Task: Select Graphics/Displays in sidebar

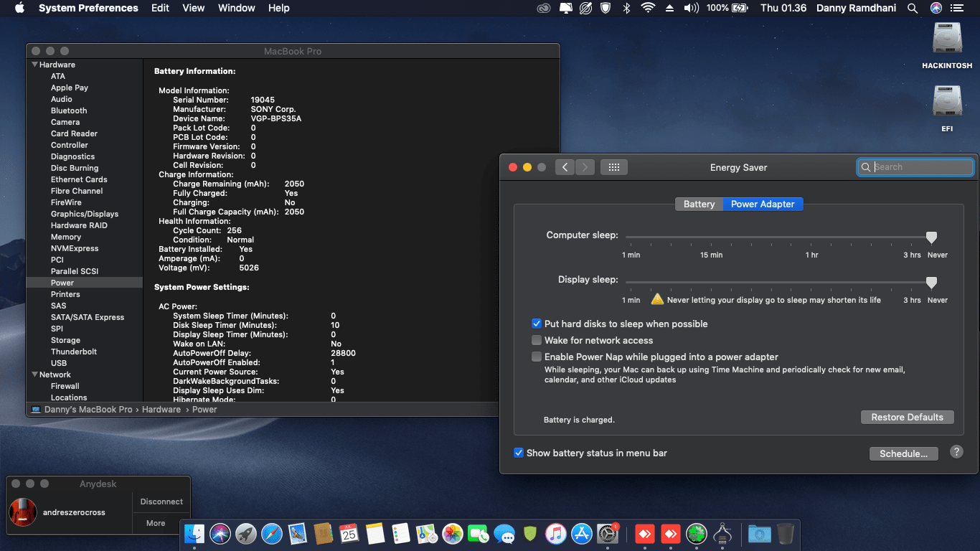Action: (x=85, y=214)
